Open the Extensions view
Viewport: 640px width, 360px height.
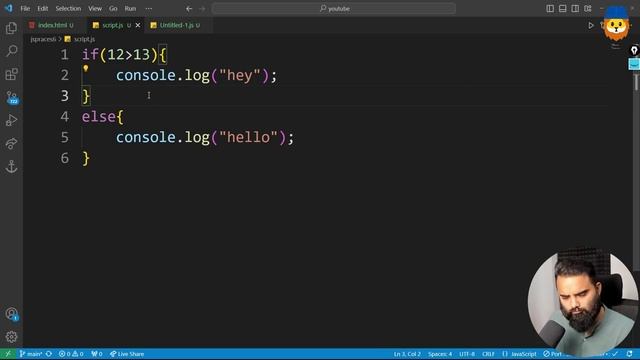(x=11, y=74)
